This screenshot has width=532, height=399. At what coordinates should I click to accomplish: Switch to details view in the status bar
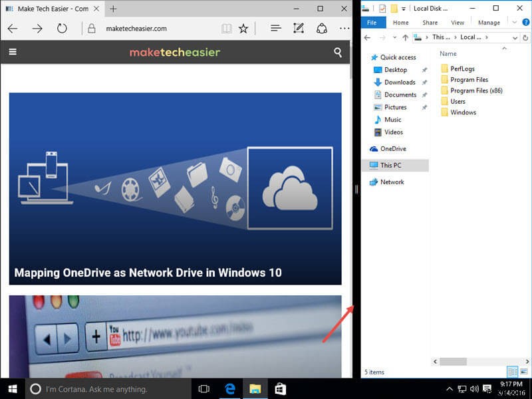coord(512,372)
